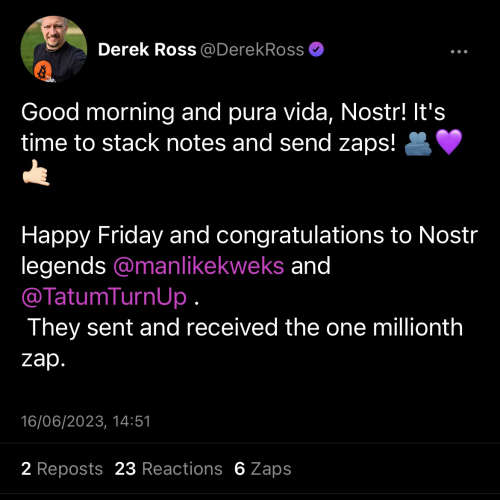Click the @DerekRoss handle
Image resolution: width=500 pixels, height=500 pixels.
pyautogui.click(x=252, y=50)
